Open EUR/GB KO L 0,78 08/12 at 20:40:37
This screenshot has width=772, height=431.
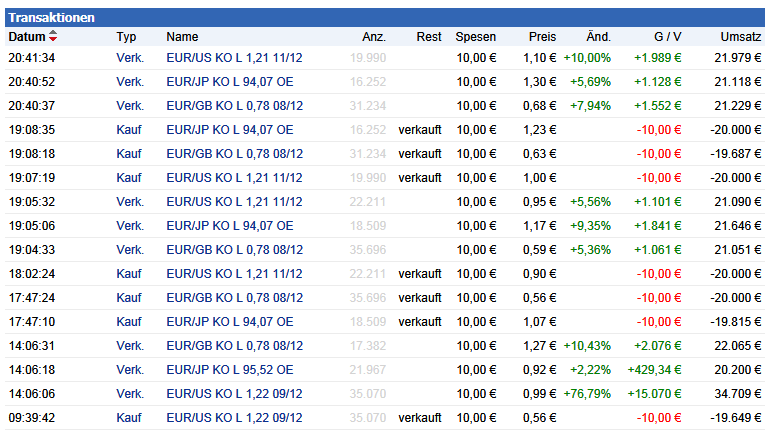click(235, 106)
